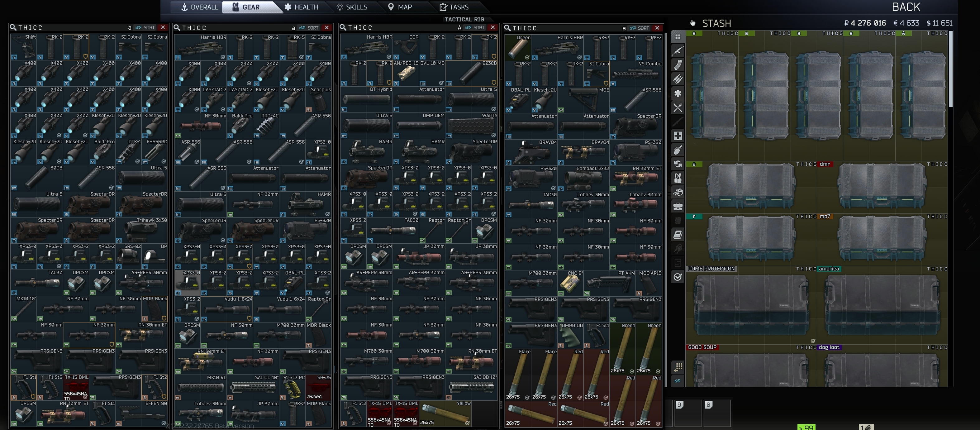Screen dimensions: 980x430
Task: Filter stash by magazines icon
Action: click(x=678, y=65)
